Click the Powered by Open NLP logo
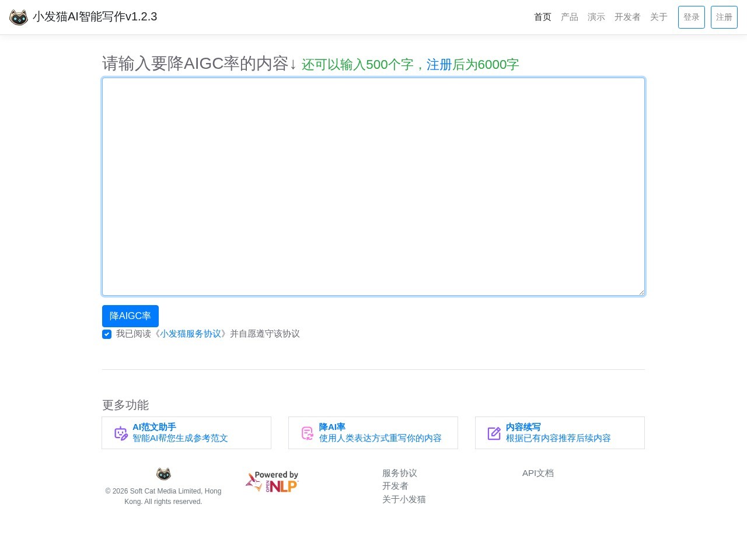The image size is (747, 560). click(x=272, y=482)
